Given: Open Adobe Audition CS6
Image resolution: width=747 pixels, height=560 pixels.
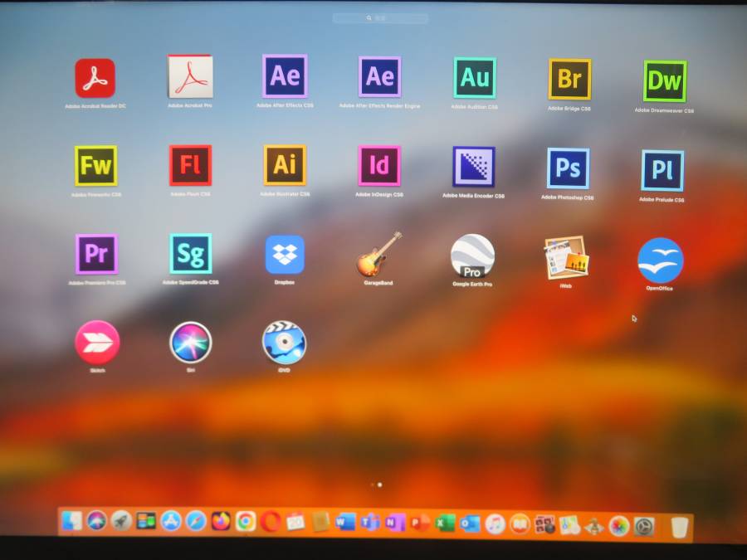Looking at the screenshot, I should pos(475,78).
